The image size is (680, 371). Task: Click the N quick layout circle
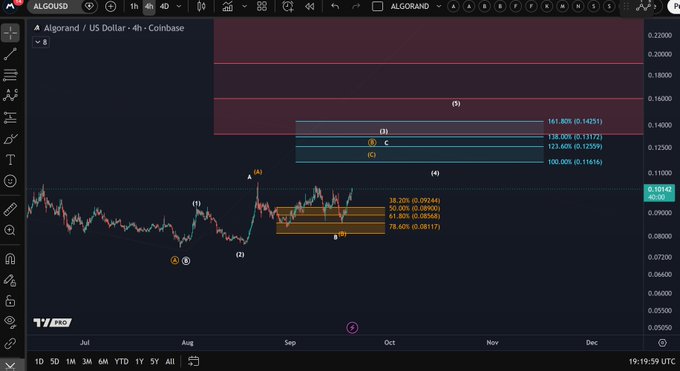578,7
